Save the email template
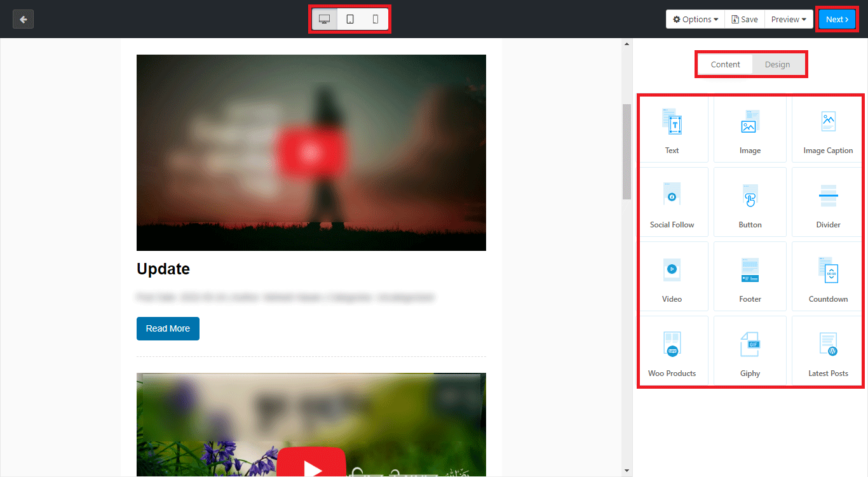The height and width of the screenshot is (477, 868). click(745, 19)
